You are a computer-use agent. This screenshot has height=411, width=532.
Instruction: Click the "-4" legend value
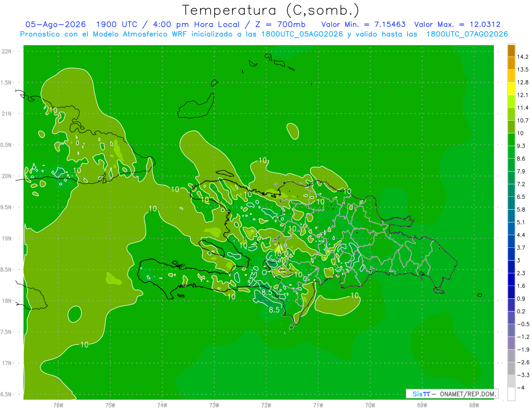tap(520, 388)
